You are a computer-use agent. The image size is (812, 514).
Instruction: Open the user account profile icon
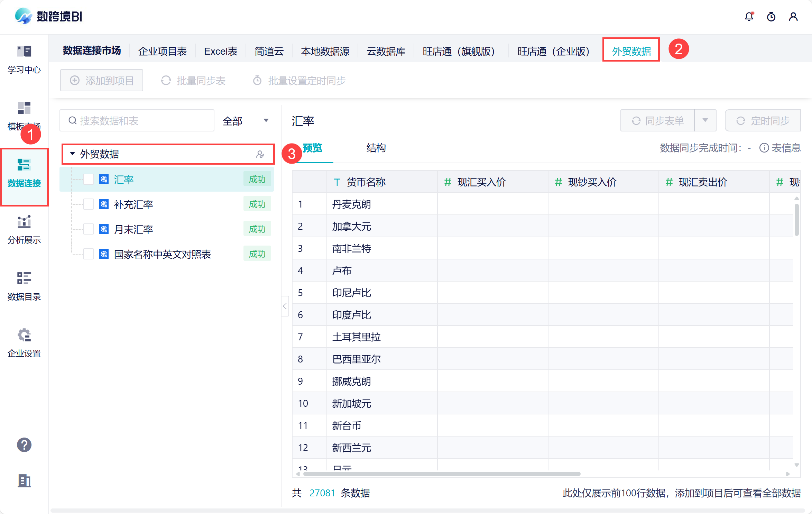tap(793, 17)
